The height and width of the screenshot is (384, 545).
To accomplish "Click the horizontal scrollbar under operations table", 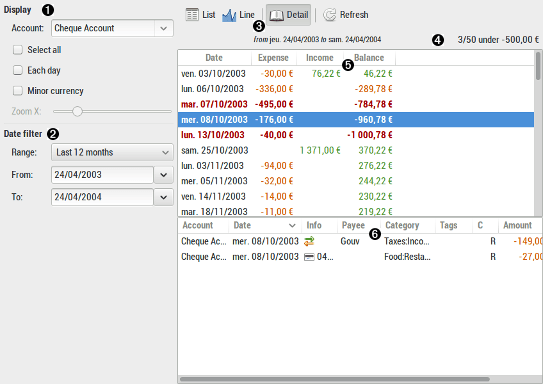I will point(334,379).
